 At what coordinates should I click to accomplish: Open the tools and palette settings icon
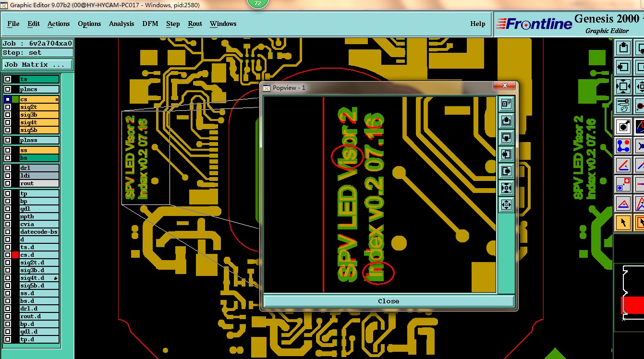pos(623,105)
